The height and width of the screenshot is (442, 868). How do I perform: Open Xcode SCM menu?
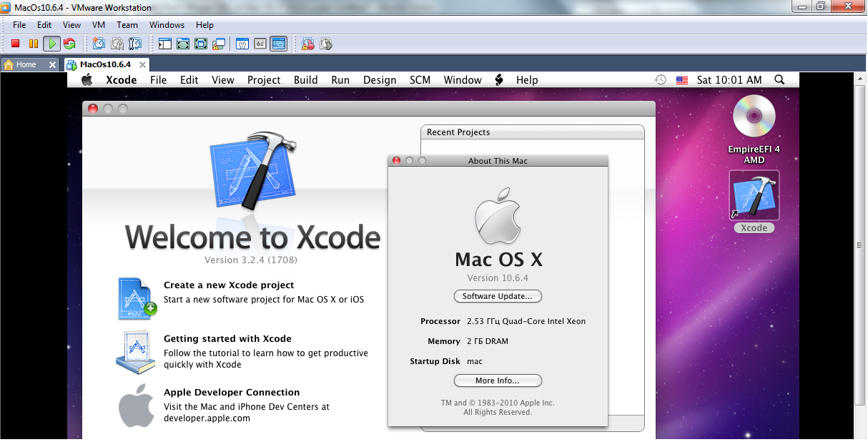(420, 80)
